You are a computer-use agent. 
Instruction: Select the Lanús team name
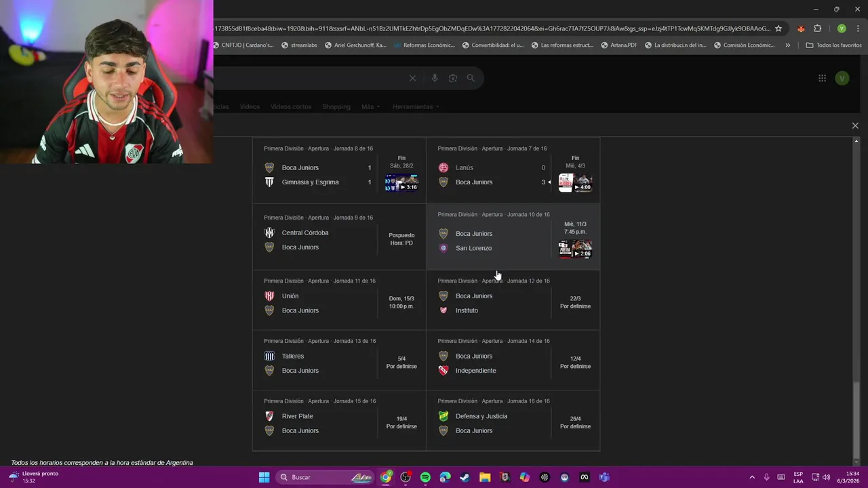(465, 167)
